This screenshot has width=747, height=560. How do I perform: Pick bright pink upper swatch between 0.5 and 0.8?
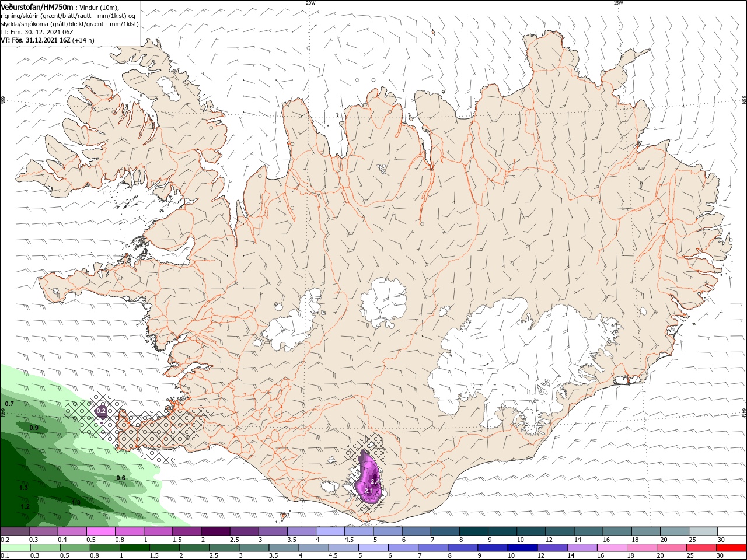(x=100, y=531)
